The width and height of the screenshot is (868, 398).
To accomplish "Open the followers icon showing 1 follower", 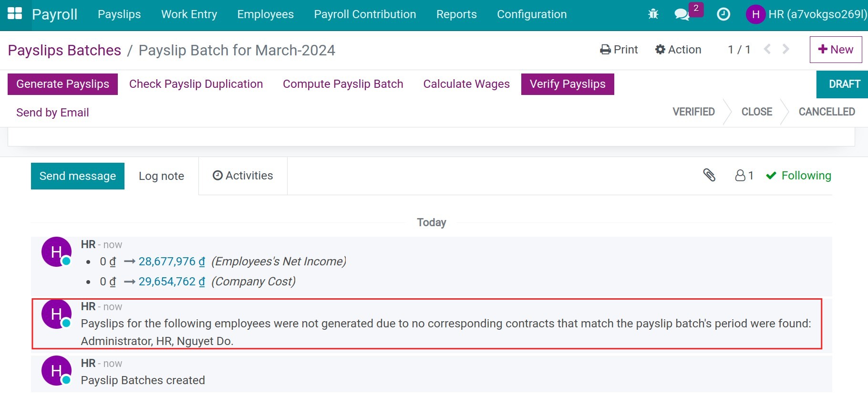I will 743,176.
